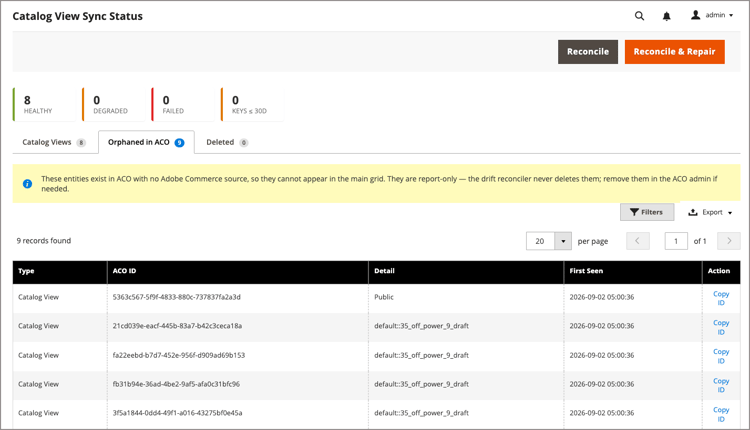Sort by the First Seen column header

(633, 271)
